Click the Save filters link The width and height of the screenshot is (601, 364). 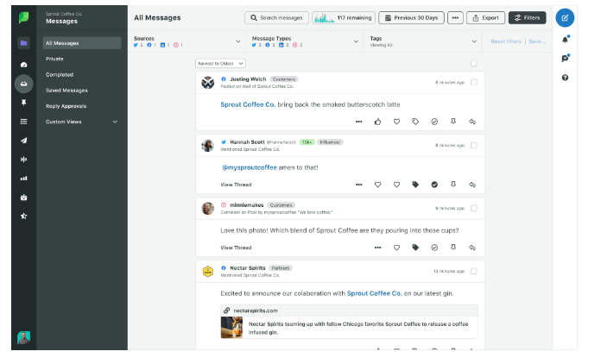pos(537,41)
